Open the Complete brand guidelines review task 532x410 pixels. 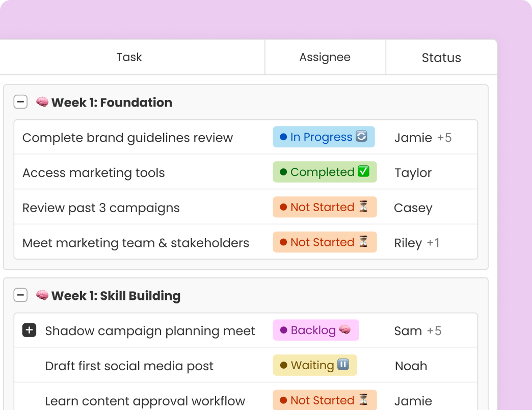[127, 138]
